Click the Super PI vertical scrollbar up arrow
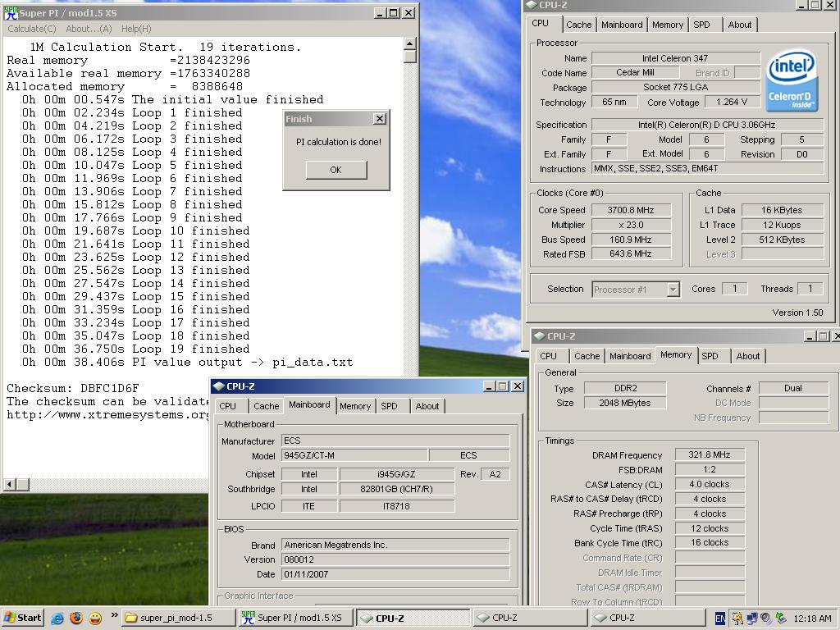The image size is (840, 630). (410, 44)
